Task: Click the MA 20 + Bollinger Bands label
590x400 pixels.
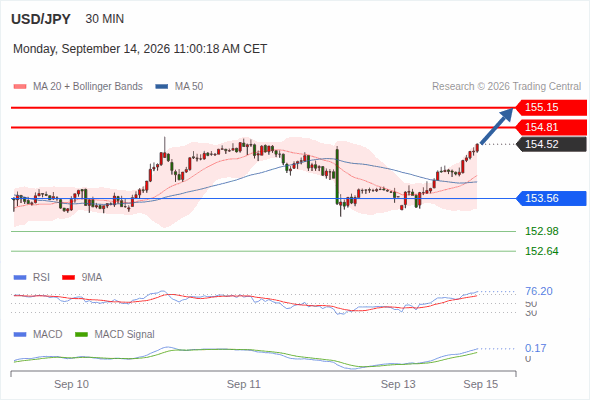Action: [88, 87]
